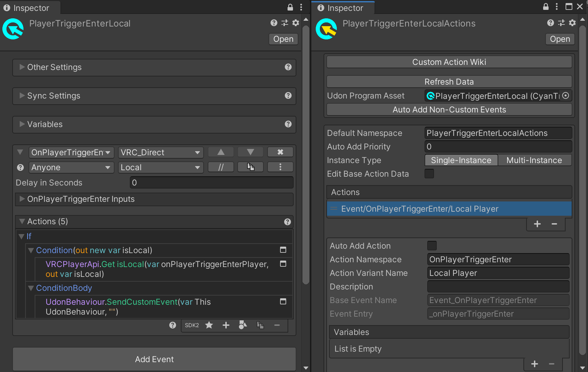The image size is (588, 372).
Task: Click Open button for PlayerTriggerEnterLocal
Action: point(283,39)
